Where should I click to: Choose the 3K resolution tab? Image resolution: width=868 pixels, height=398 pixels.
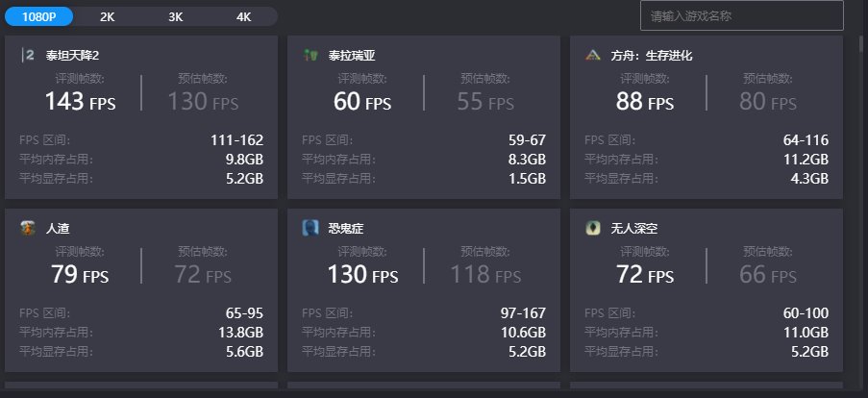click(176, 16)
